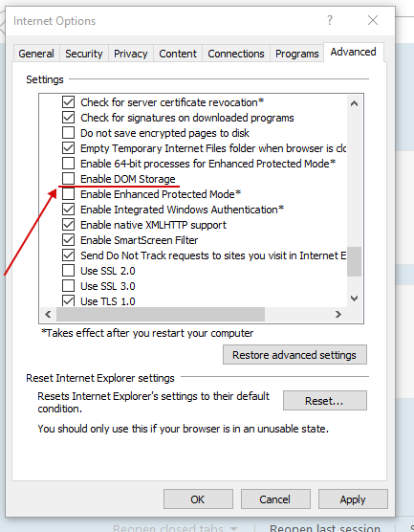
Task: Click the settings list scroll up arrow
Action: [x=354, y=103]
